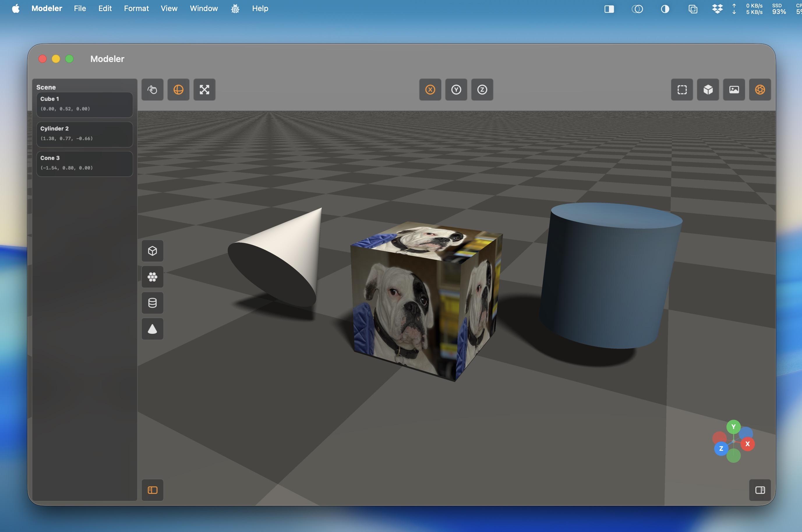Click the Z axis gizmo handle
802x532 pixels.
coord(721,448)
